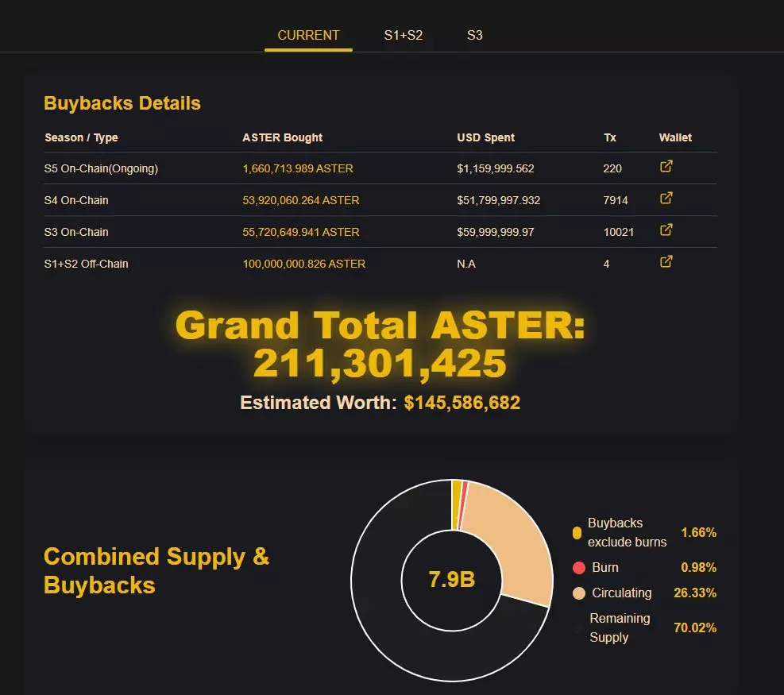This screenshot has width=784, height=695.
Task: Click the peach Circulating legend dot
Action: (578, 593)
